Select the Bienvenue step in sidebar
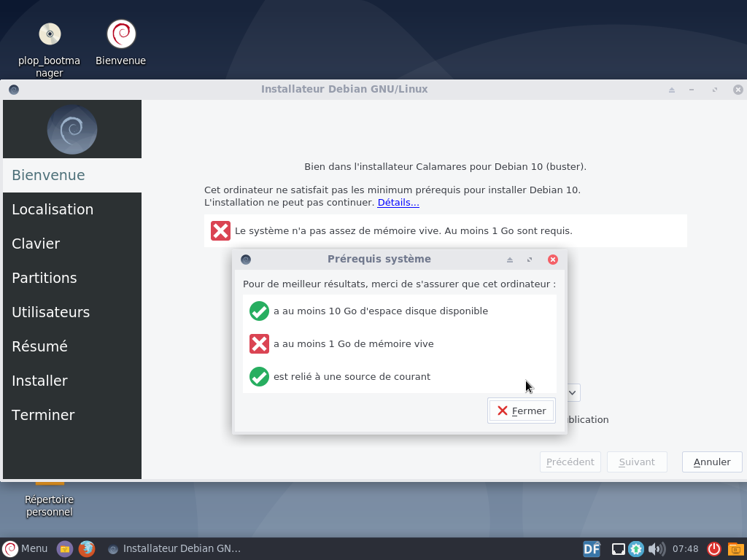The height and width of the screenshot is (560, 747). click(x=72, y=175)
